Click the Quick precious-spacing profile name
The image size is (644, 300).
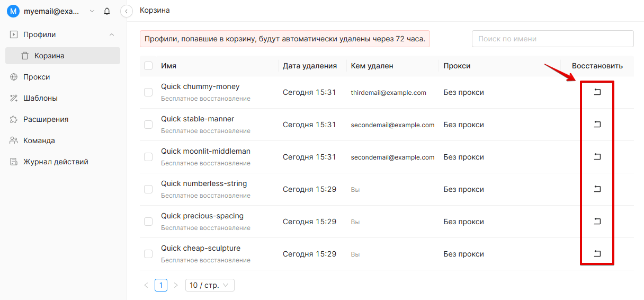click(x=202, y=216)
